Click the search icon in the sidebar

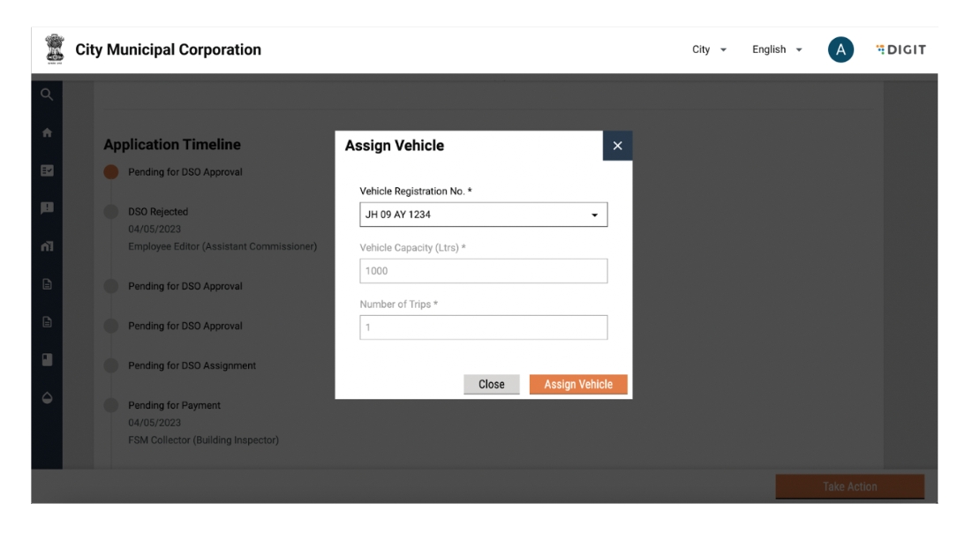tap(47, 94)
